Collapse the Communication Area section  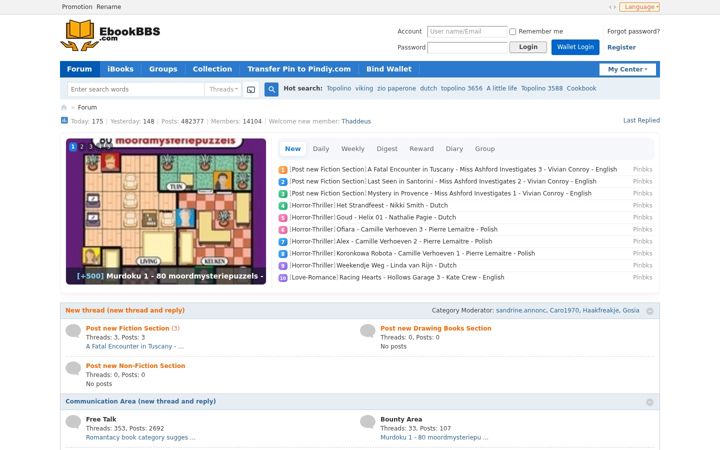point(650,402)
